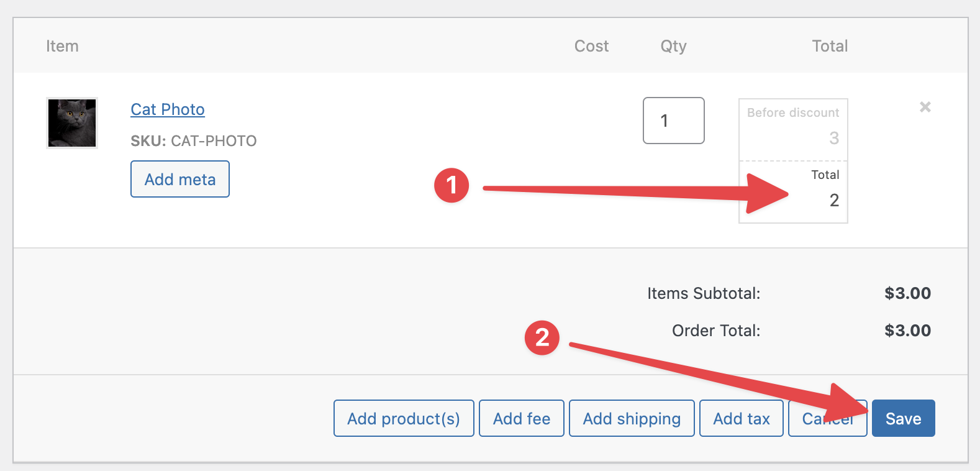
Task: Select the Qty column header
Action: click(673, 46)
